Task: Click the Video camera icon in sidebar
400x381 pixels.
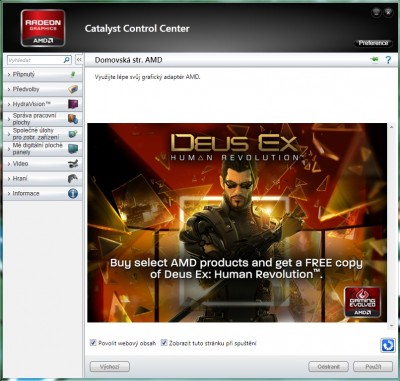Action: [73, 164]
